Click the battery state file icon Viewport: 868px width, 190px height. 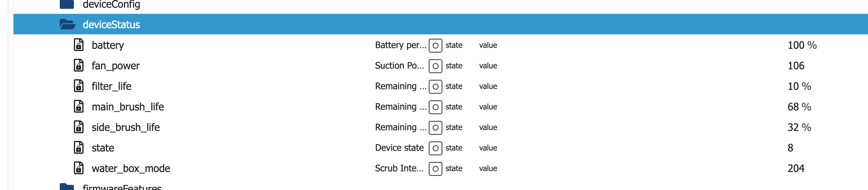click(x=78, y=45)
